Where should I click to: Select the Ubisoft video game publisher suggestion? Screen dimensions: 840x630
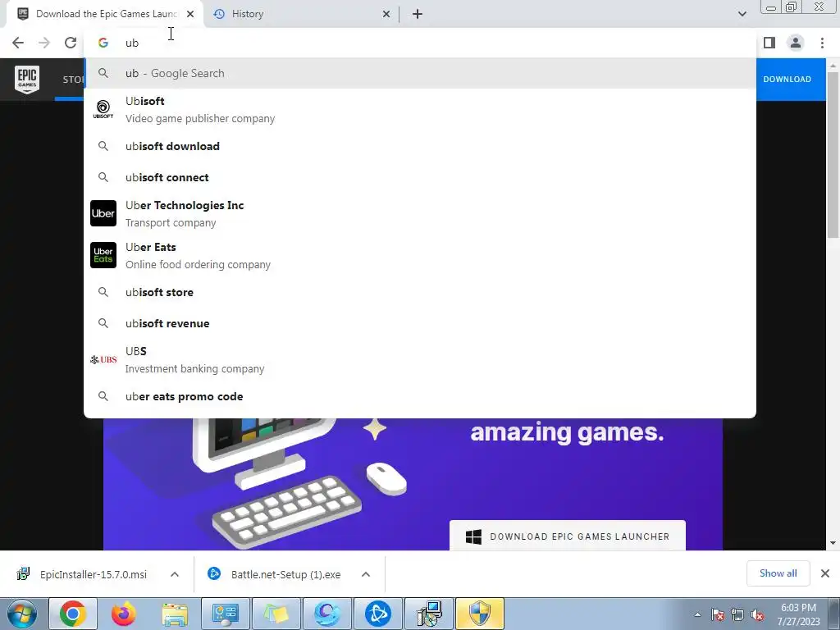point(420,109)
